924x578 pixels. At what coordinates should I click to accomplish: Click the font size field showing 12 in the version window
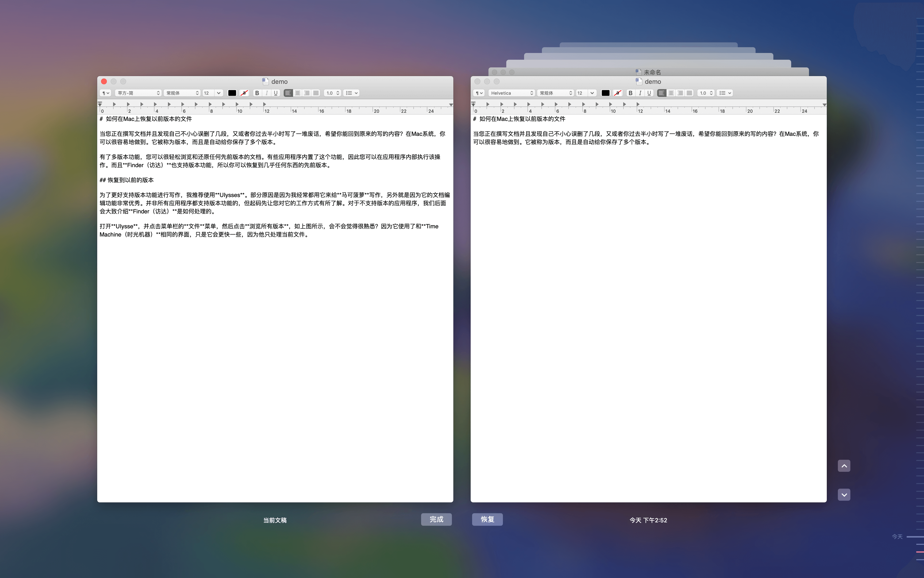pyautogui.click(x=582, y=93)
